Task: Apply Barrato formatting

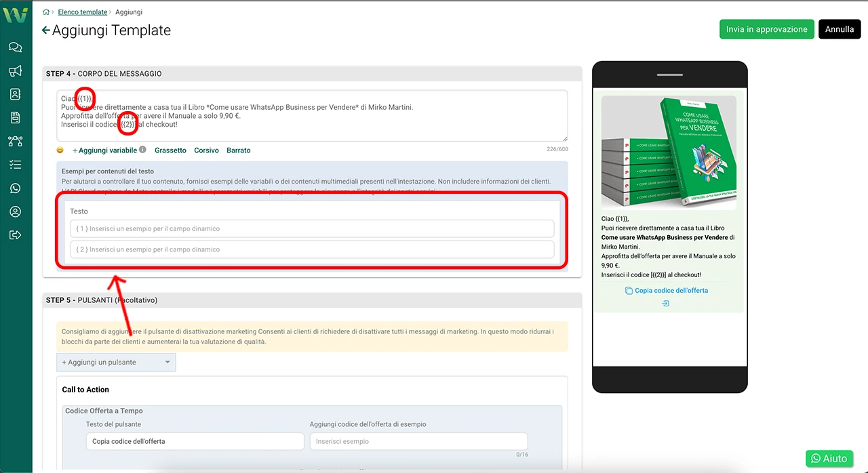Action: 239,150
